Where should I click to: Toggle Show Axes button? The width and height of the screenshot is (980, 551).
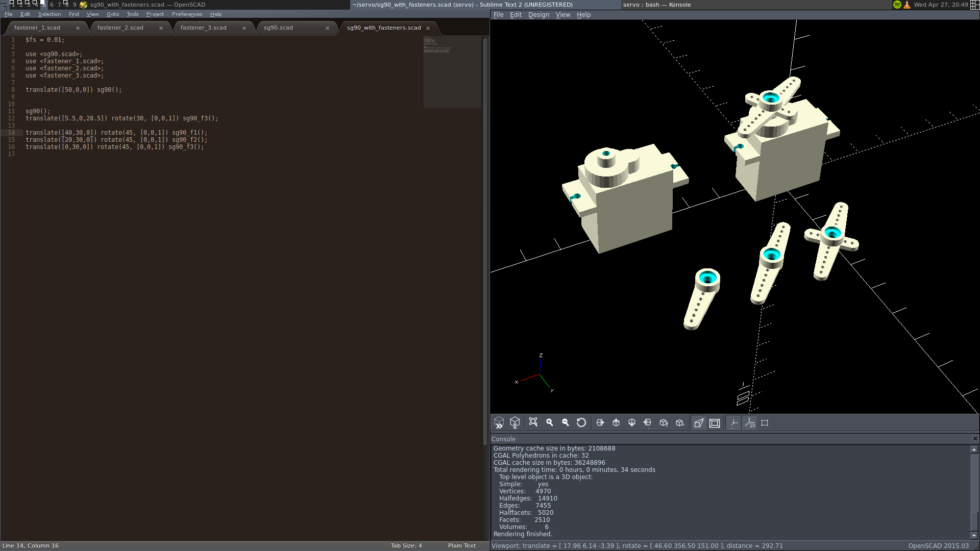pyautogui.click(x=734, y=423)
